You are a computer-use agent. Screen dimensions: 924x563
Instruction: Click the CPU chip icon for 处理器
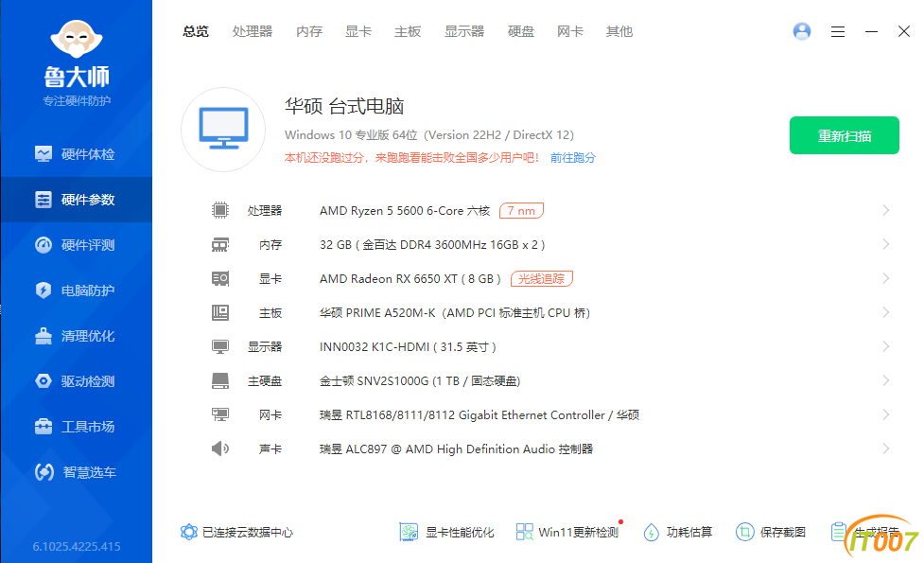[x=220, y=210]
